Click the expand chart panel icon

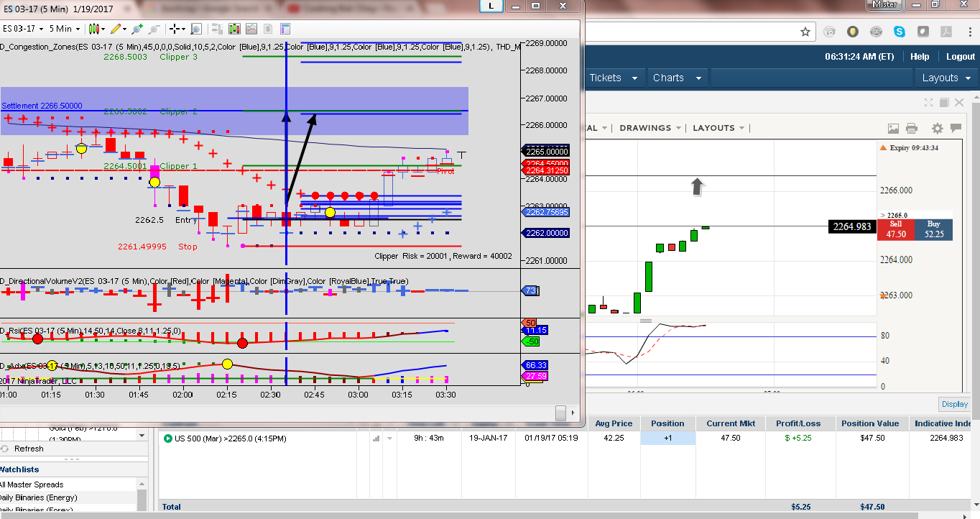[928, 103]
